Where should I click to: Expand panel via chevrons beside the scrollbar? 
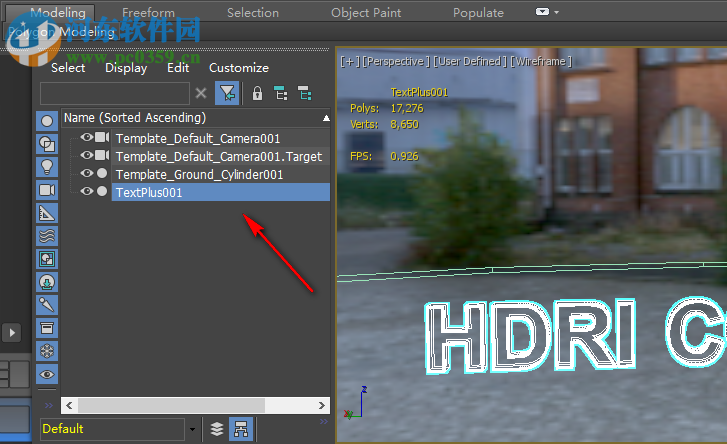click(x=49, y=406)
